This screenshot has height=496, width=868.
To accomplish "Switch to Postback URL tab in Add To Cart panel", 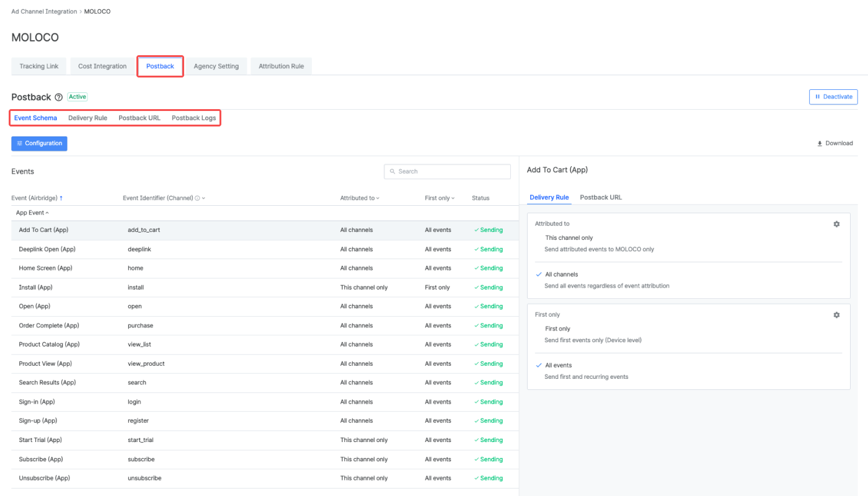I will coord(601,197).
